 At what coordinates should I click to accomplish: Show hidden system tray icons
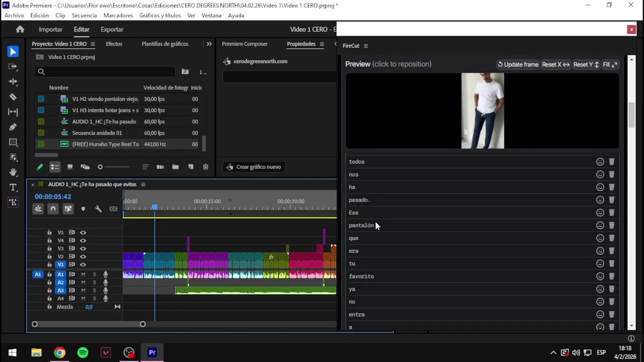coord(553,352)
